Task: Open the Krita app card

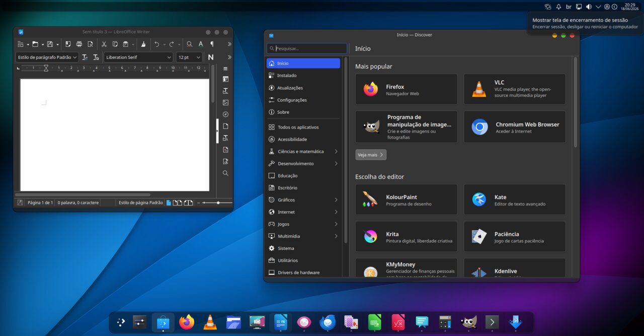Action: [x=407, y=237]
